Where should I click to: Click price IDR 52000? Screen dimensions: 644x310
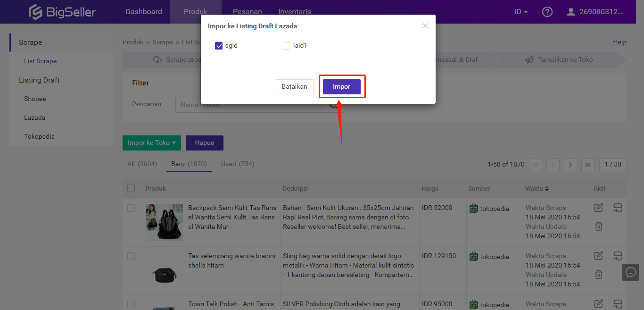pos(437,208)
